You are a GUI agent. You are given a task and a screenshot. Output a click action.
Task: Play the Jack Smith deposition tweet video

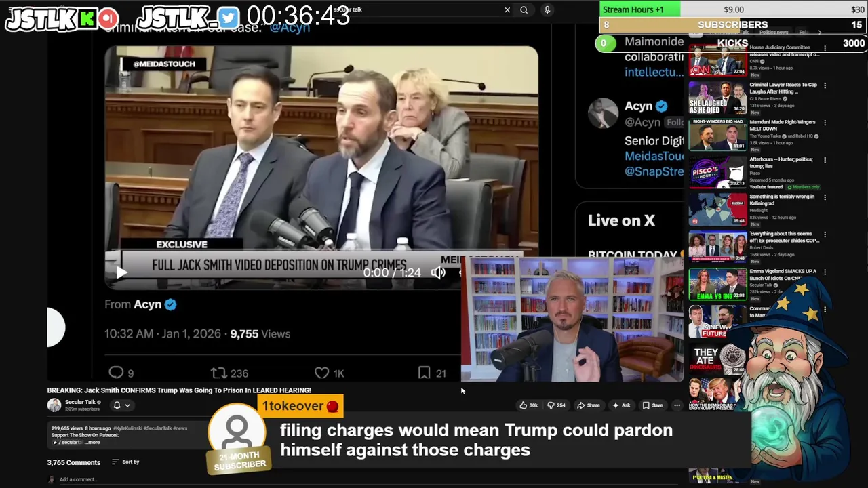pos(121,272)
